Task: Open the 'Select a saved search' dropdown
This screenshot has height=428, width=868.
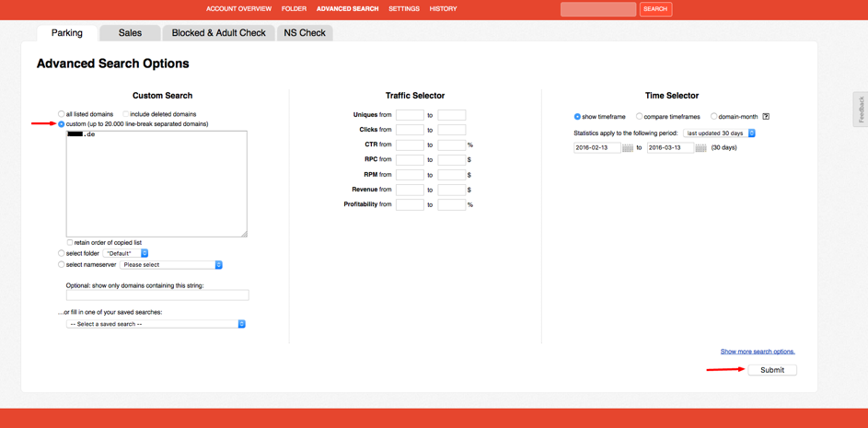Action: point(156,324)
